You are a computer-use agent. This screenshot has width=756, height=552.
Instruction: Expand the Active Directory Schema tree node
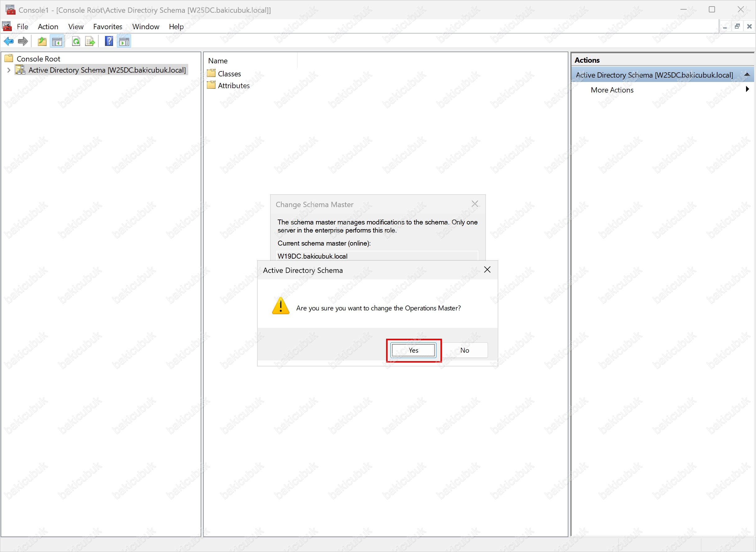pos(9,70)
